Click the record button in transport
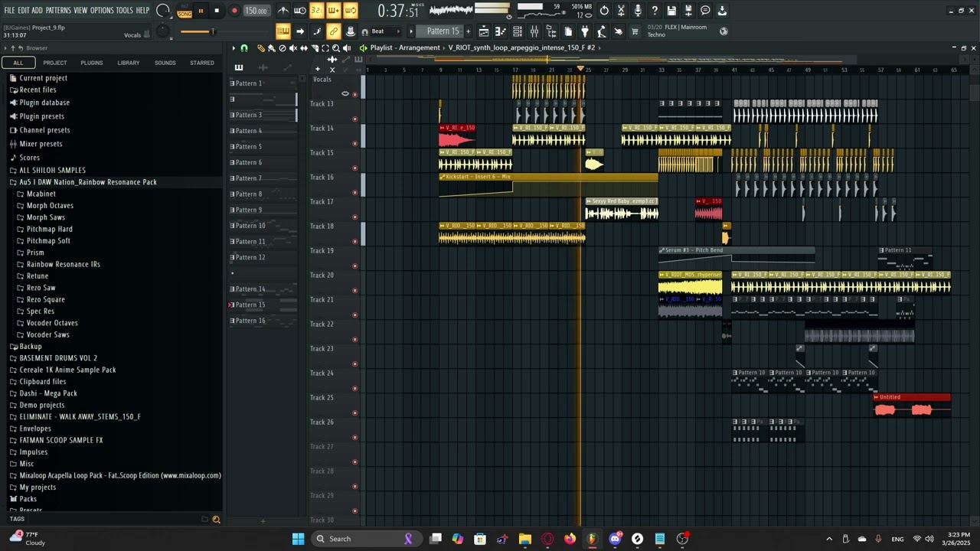Screen dimensions: 980x551 coord(234,11)
